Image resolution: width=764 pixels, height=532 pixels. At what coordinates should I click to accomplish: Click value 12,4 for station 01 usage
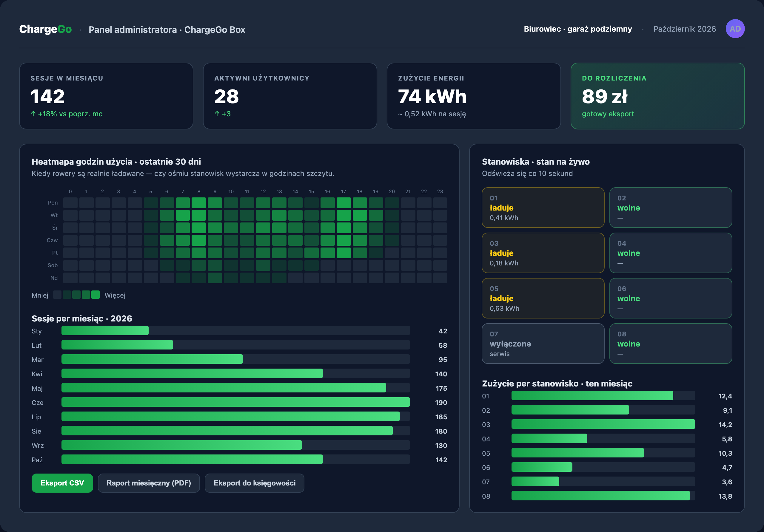tap(725, 396)
